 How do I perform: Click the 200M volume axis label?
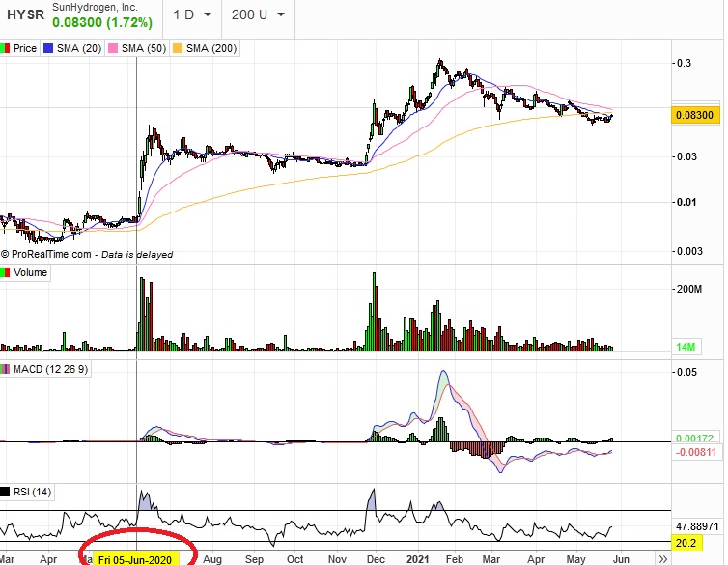click(x=689, y=289)
